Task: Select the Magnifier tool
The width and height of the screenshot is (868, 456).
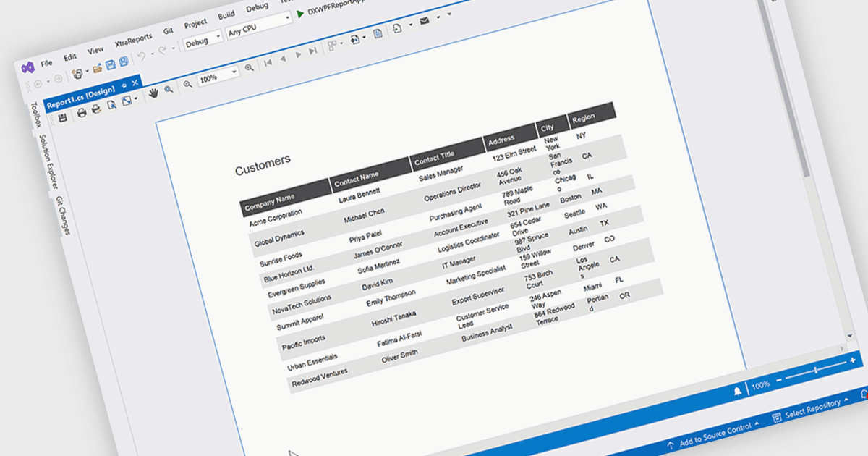Action: click(169, 89)
